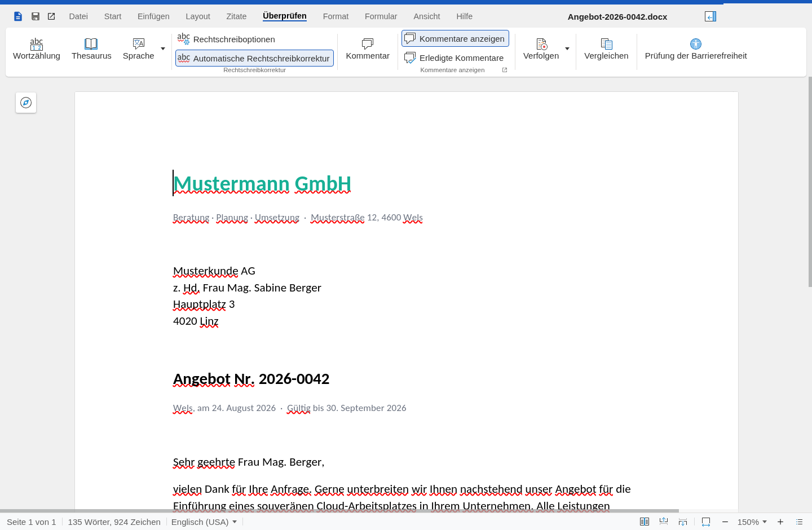Zoom out with the minus button
Screen dimensions: 812x530
[725, 522]
